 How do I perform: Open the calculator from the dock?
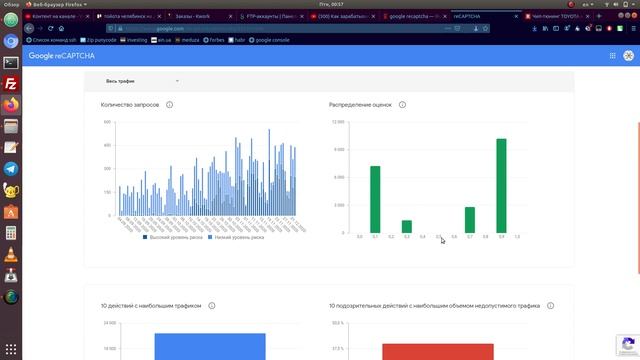click(11, 233)
